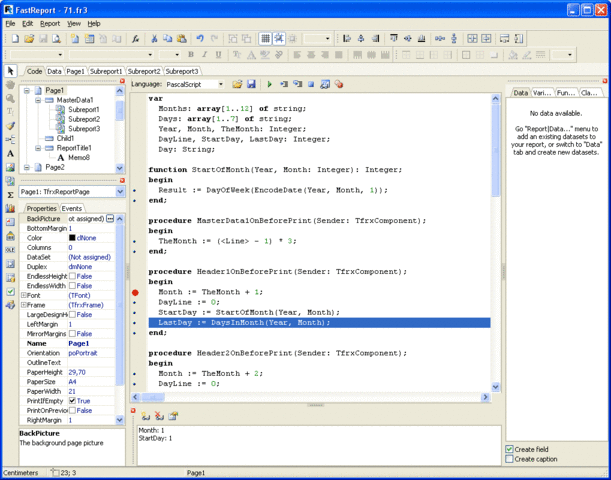Collapse the MasterData1 tree node
This screenshot has height=480, width=611.
click(37, 100)
